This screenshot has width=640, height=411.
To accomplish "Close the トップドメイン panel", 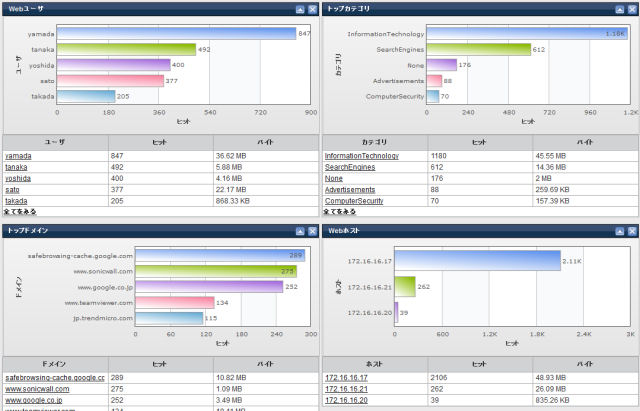I will click(313, 231).
